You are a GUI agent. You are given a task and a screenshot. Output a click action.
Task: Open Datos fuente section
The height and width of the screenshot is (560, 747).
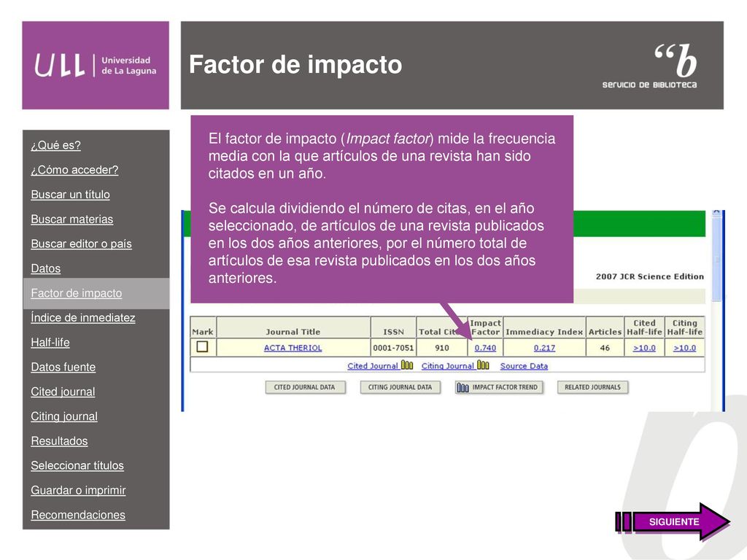pos(63,367)
